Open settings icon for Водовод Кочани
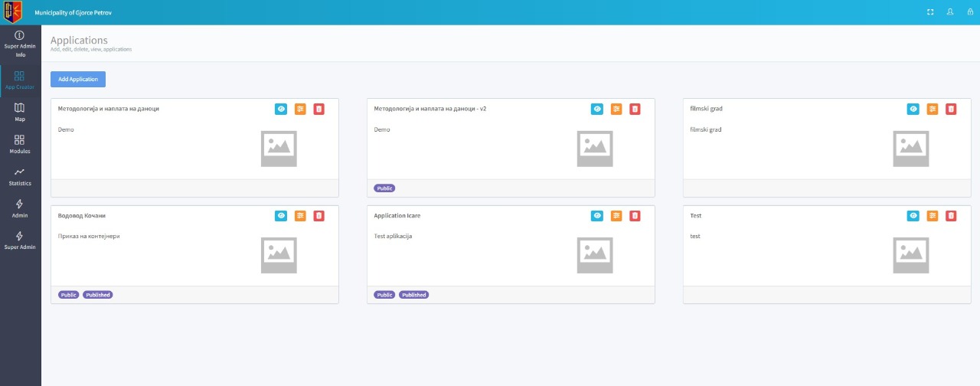Viewport: 980px width, 386px height. tap(300, 215)
